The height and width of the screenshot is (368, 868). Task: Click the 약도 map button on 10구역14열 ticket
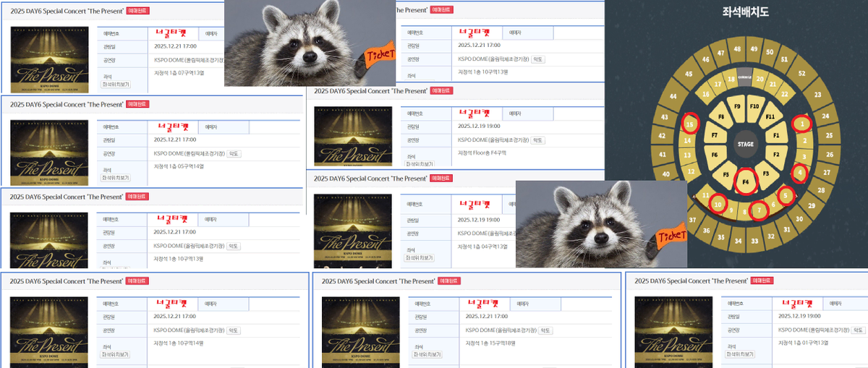pyautogui.click(x=234, y=330)
